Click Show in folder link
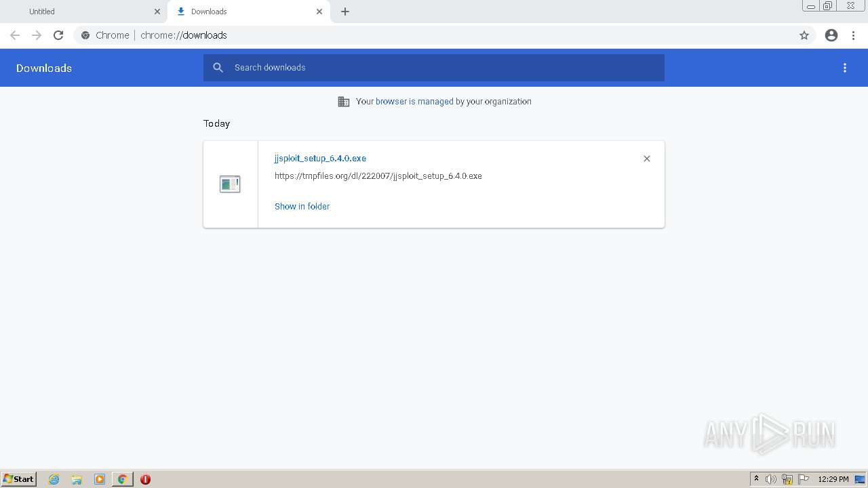 302,206
